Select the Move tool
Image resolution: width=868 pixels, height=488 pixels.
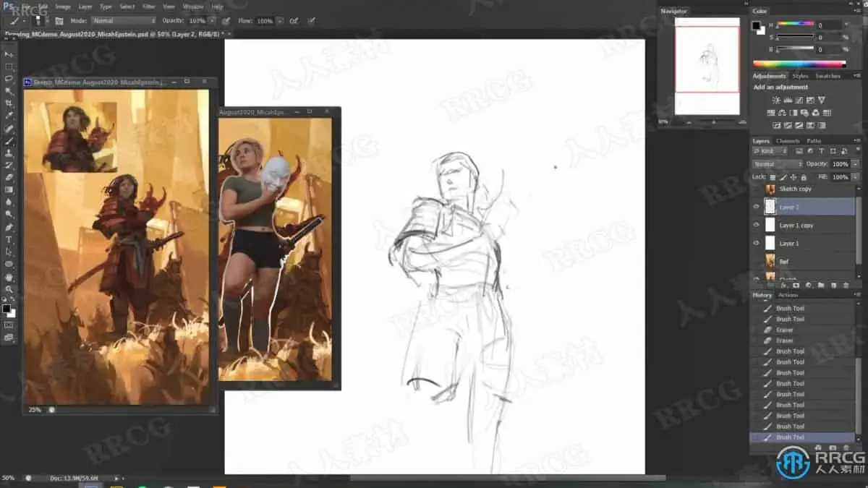coord(9,54)
